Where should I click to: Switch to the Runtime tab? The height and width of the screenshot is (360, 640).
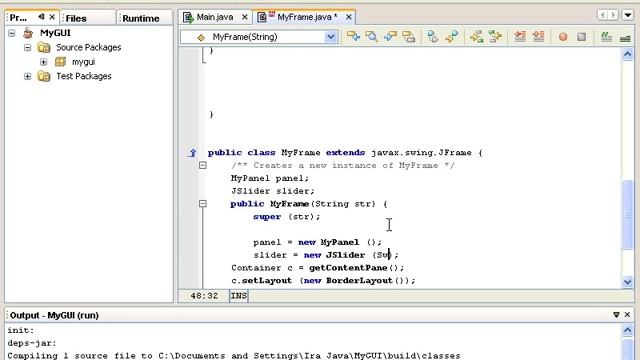click(141, 18)
